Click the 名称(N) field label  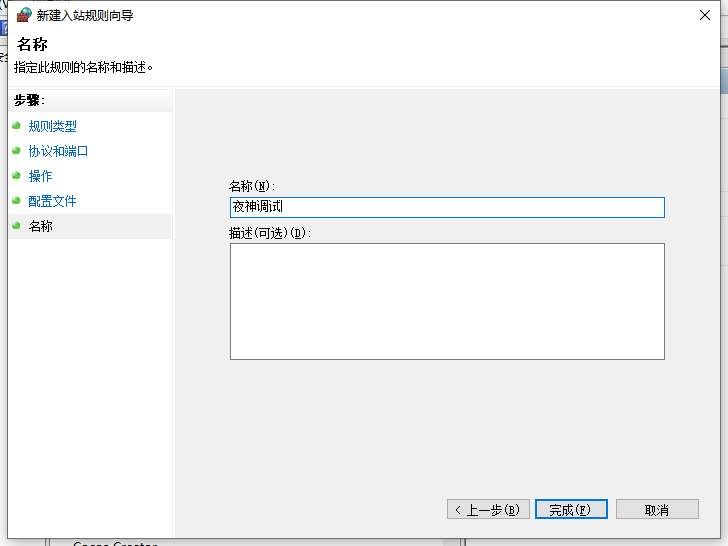pyautogui.click(x=251, y=186)
